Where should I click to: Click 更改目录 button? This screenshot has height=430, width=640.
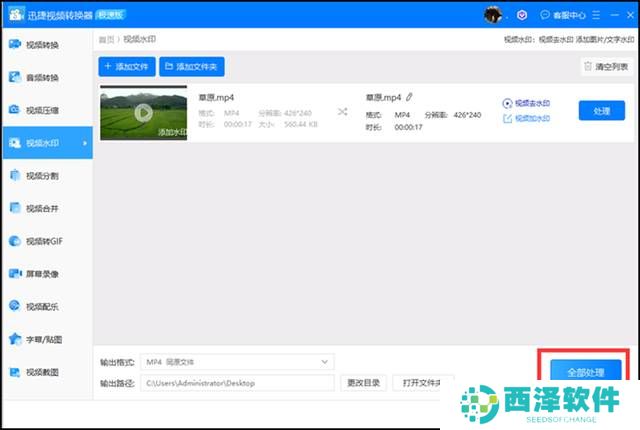coord(363,383)
